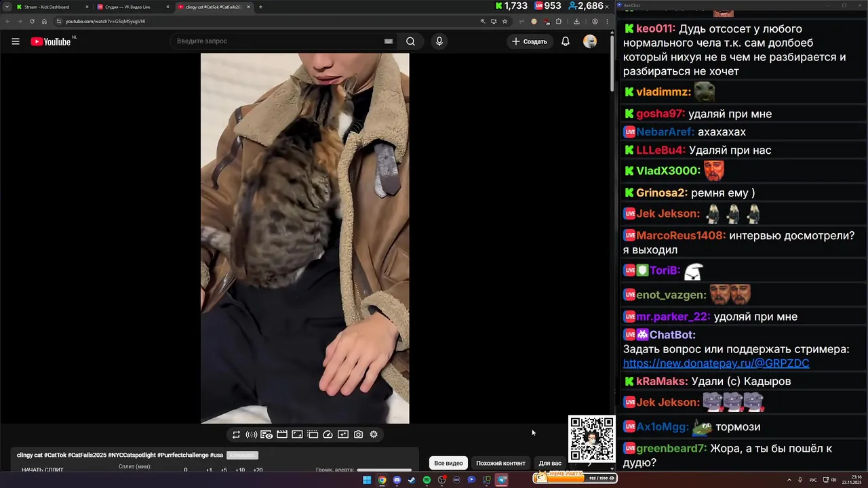Open Steam from taskbar

[412, 480]
